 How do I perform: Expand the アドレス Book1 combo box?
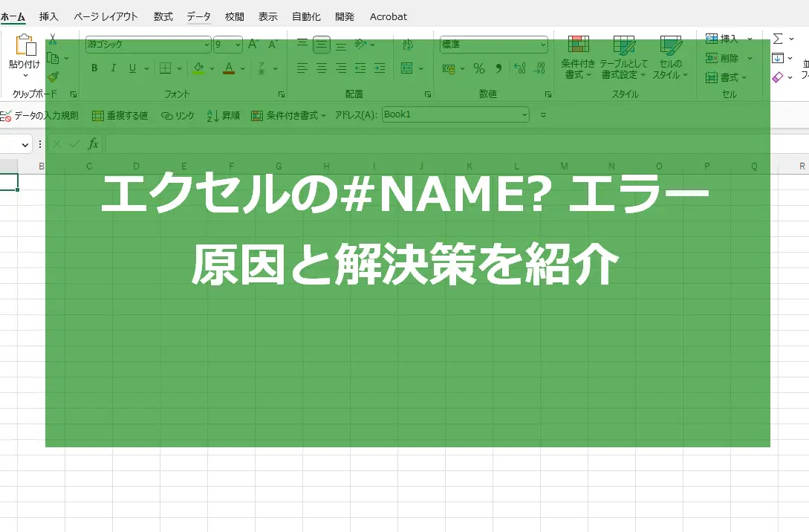click(x=525, y=115)
